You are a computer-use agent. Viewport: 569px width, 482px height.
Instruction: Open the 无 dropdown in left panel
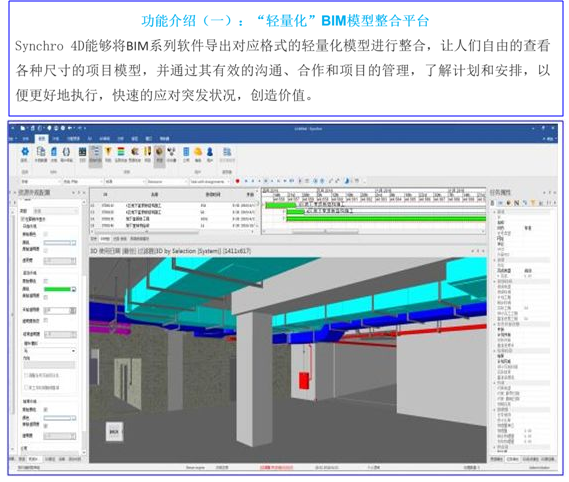pyautogui.click(x=50, y=351)
